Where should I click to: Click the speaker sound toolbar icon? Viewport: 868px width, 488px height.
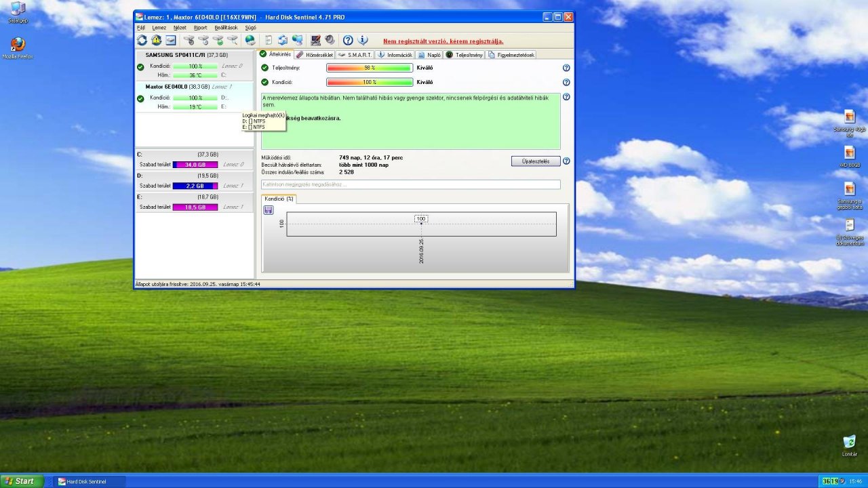[330, 41]
